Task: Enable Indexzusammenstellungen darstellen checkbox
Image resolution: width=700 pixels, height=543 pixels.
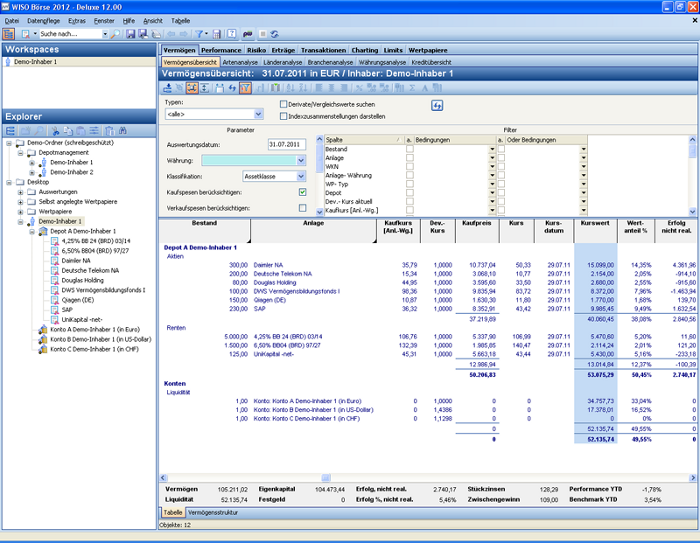Action: pos(283,116)
